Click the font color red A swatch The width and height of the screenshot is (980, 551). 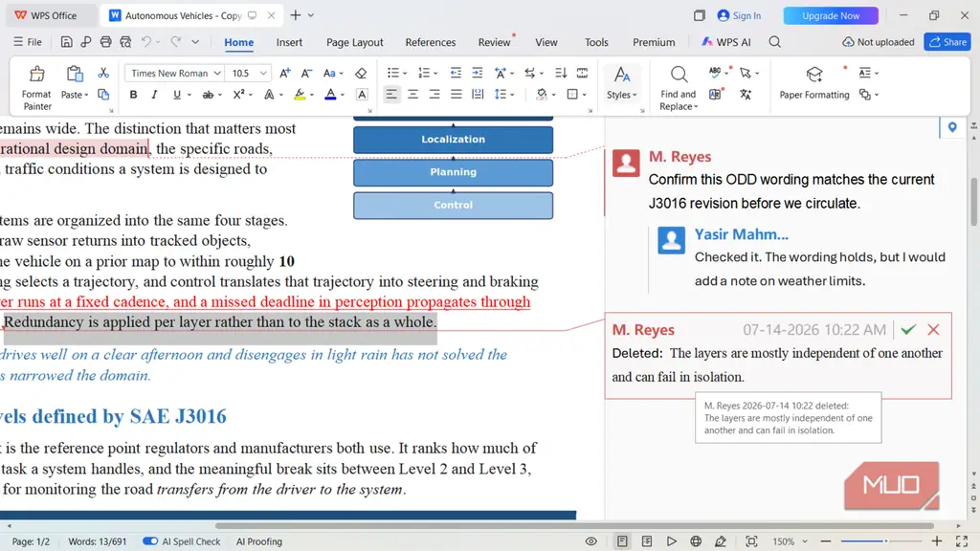tap(330, 95)
